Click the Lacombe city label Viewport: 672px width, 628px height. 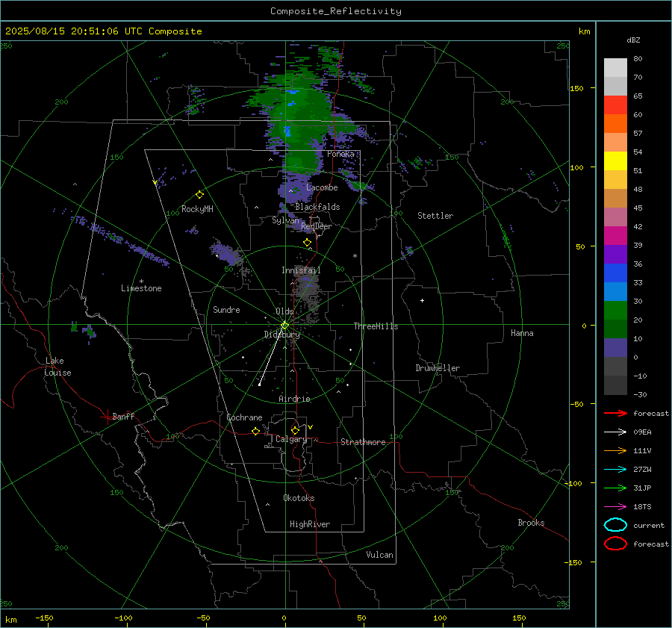[322, 187]
